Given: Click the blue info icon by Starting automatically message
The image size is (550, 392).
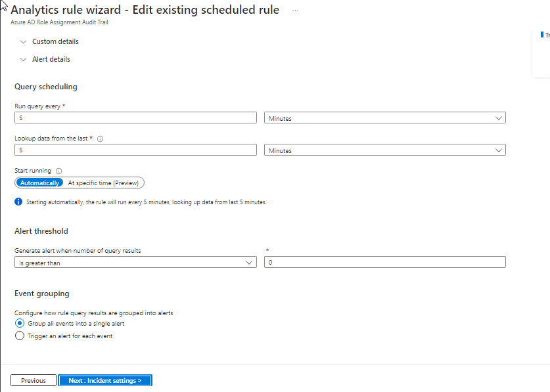Looking at the screenshot, I should pos(18,202).
